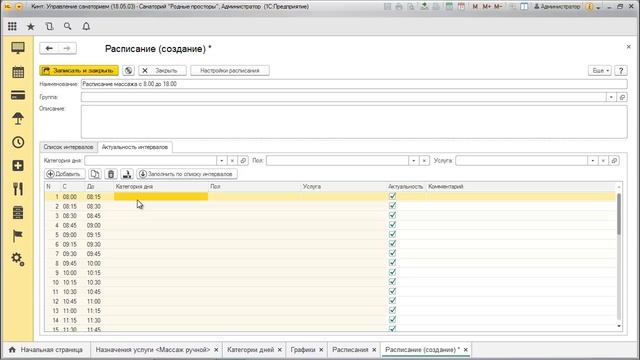The image size is (640, 360).
Task: Click the icon after the trash button
Action: tap(127, 174)
